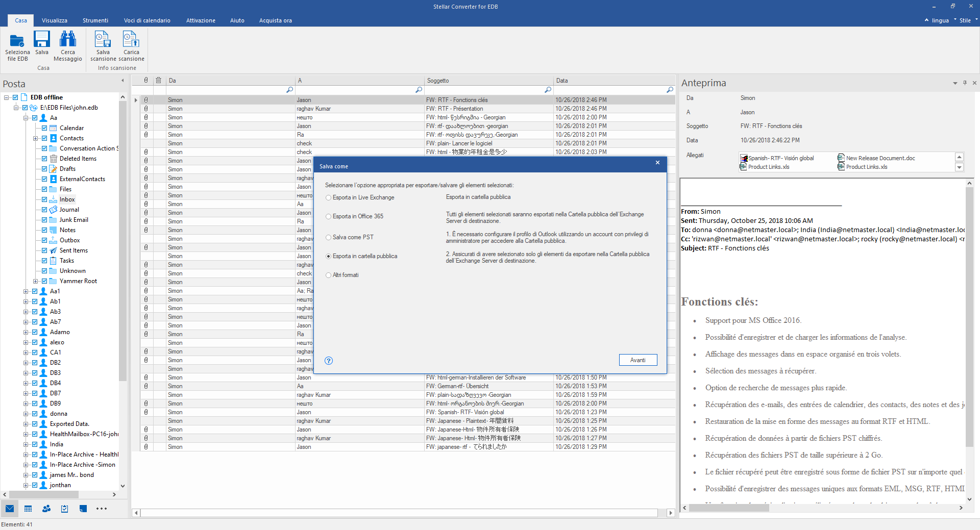Click the Carica scansione icon
This screenshot has height=530, width=980.
131,40
